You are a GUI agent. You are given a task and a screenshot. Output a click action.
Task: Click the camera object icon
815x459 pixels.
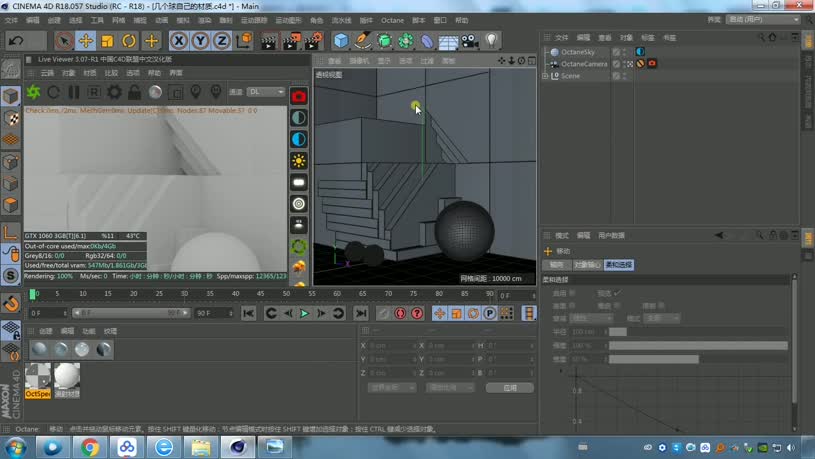(469, 41)
